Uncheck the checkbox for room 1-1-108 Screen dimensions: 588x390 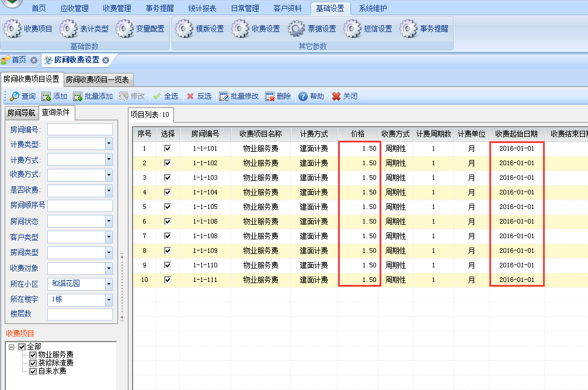pyautogui.click(x=168, y=236)
